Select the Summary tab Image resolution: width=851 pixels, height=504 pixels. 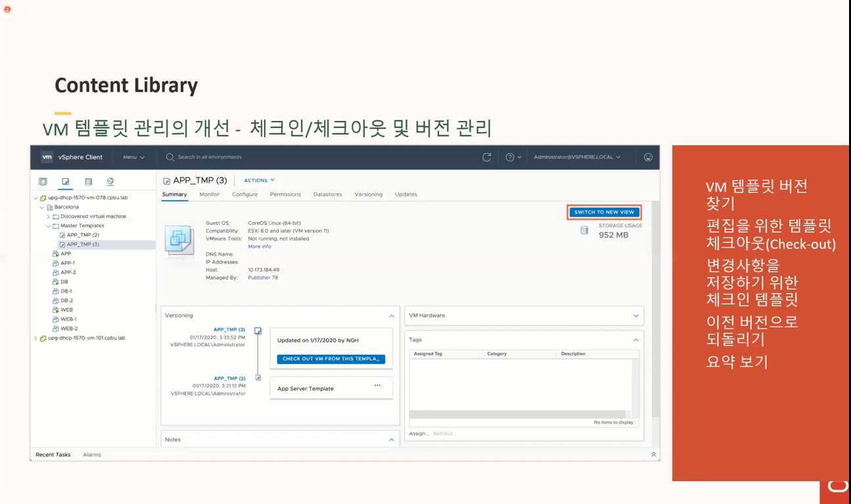[x=175, y=195]
